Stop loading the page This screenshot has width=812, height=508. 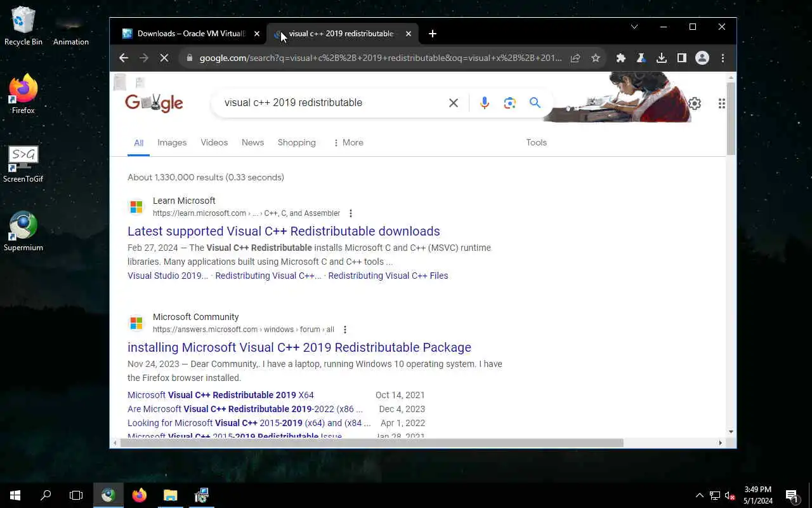point(164,58)
